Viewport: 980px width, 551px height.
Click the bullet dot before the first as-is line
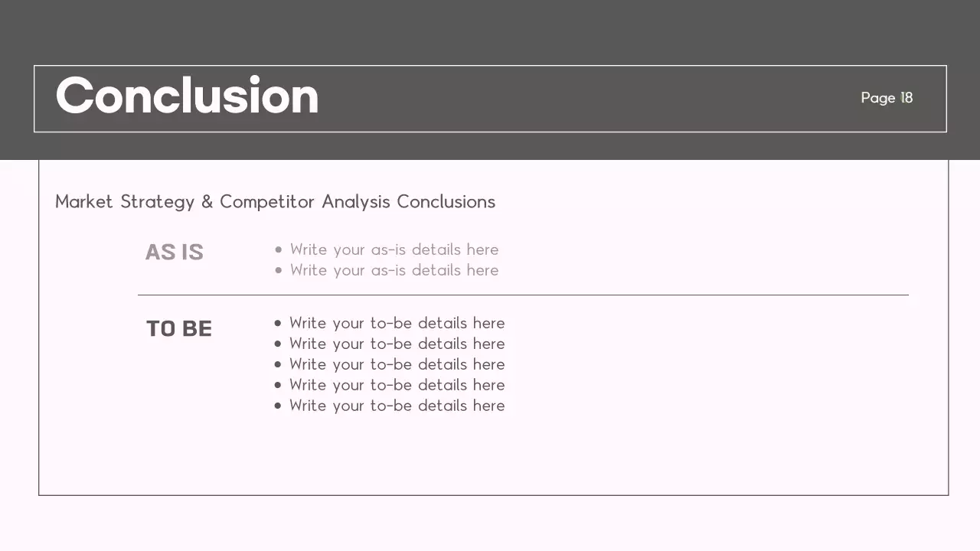pos(278,249)
